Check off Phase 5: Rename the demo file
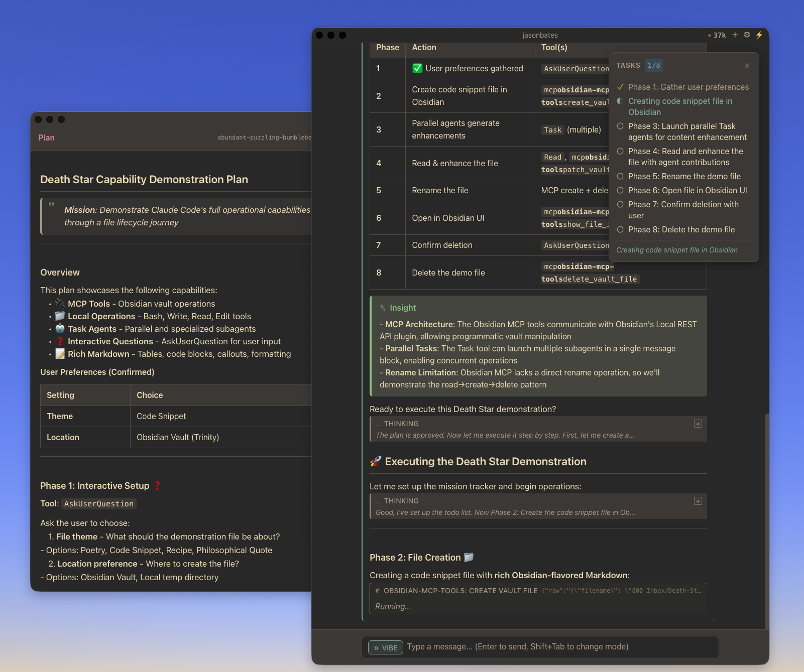This screenshot has width=804, height=672. coord(621,176)
